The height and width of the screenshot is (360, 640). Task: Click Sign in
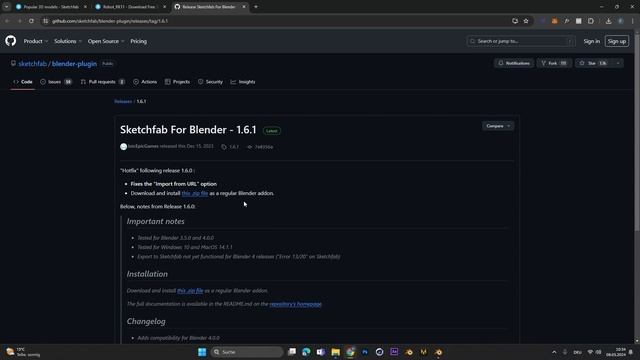[x=591, y=41]
